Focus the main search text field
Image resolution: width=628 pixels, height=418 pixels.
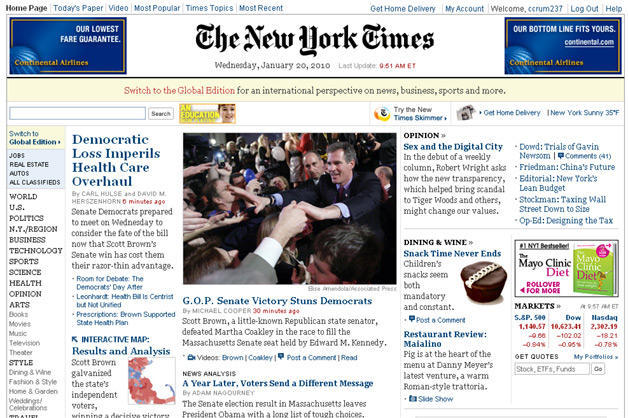[x=78, y=113]
